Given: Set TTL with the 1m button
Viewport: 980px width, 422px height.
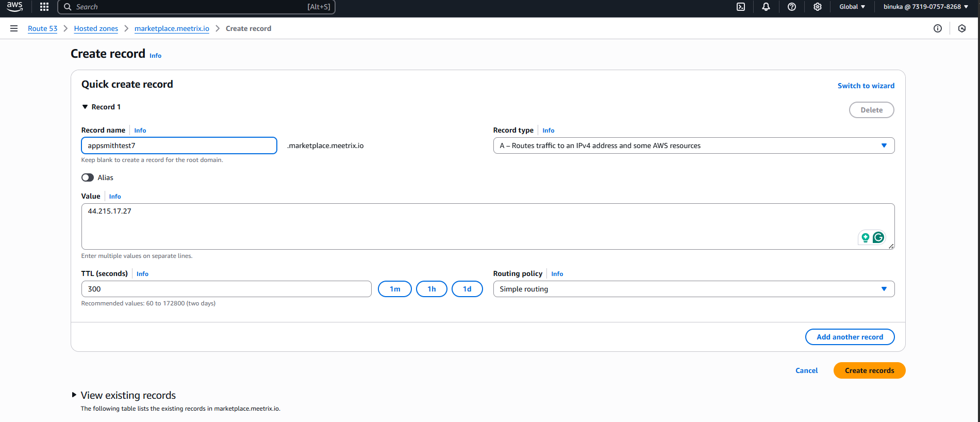Looking at the screenshot, I should [x=395, y=289].
